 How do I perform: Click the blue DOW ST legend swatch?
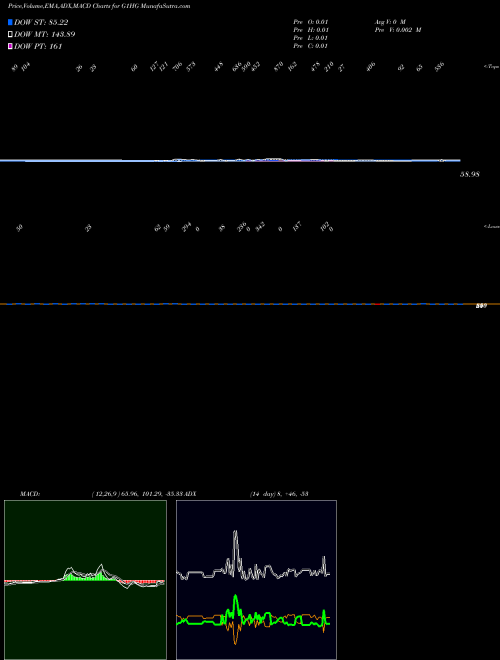point(10,22)
